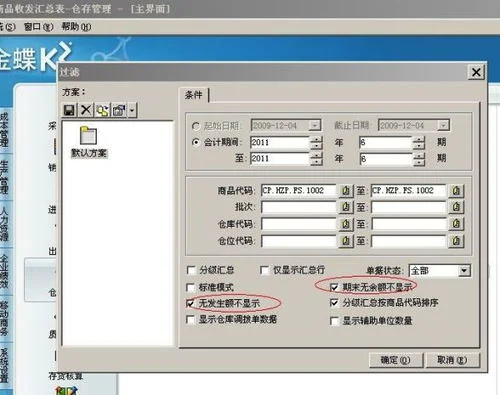Open lookup for starting 仓位代码
This screenshot has height=395, width=500.
click(346, 240)
